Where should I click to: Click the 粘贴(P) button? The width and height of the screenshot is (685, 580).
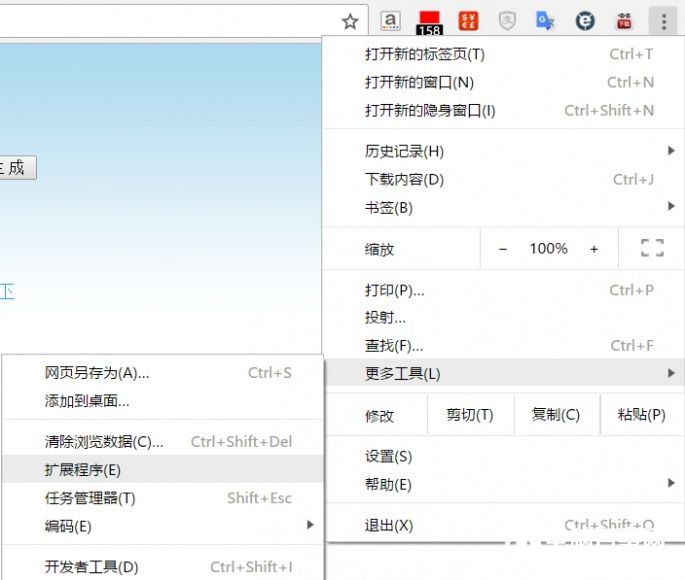click(x=641, y=415)
